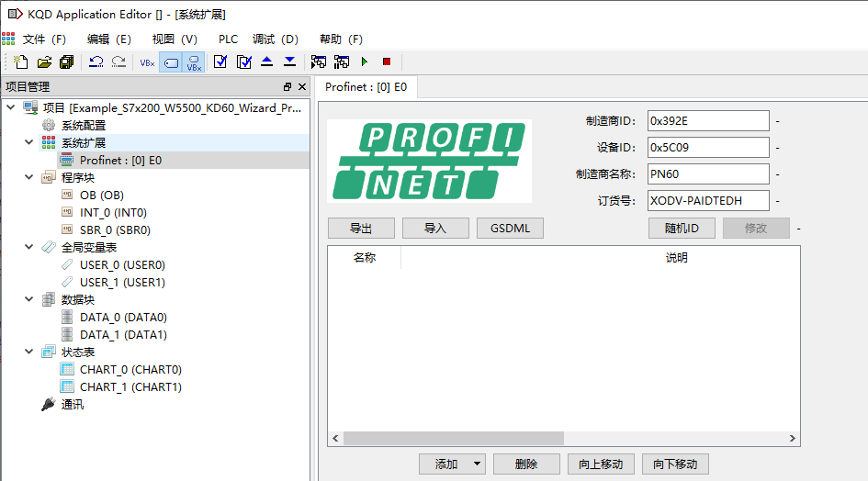Screen dimensions: 868x481
Task: Collapse the 状态表 tree node
Action: [29, 352]
